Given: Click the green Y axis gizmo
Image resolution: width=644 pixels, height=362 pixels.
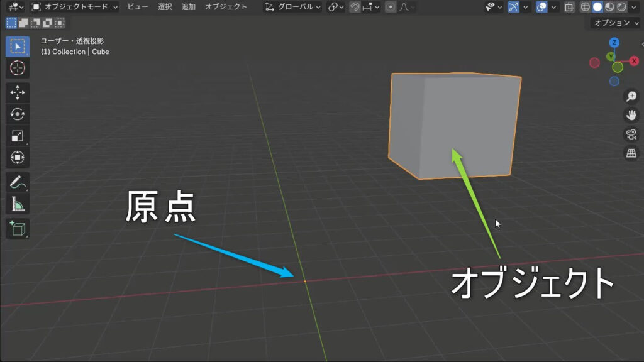Looking at the screenshot, I should [611, 57].
